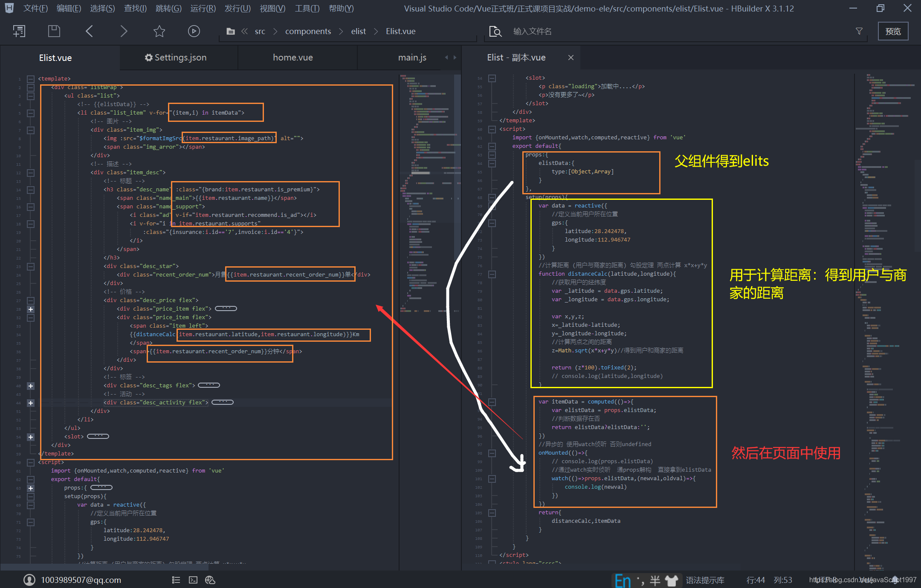This screenshot has height=588, width=921.
Task: Open the 帮助(Y) menu
Action: tap(341, 8)
